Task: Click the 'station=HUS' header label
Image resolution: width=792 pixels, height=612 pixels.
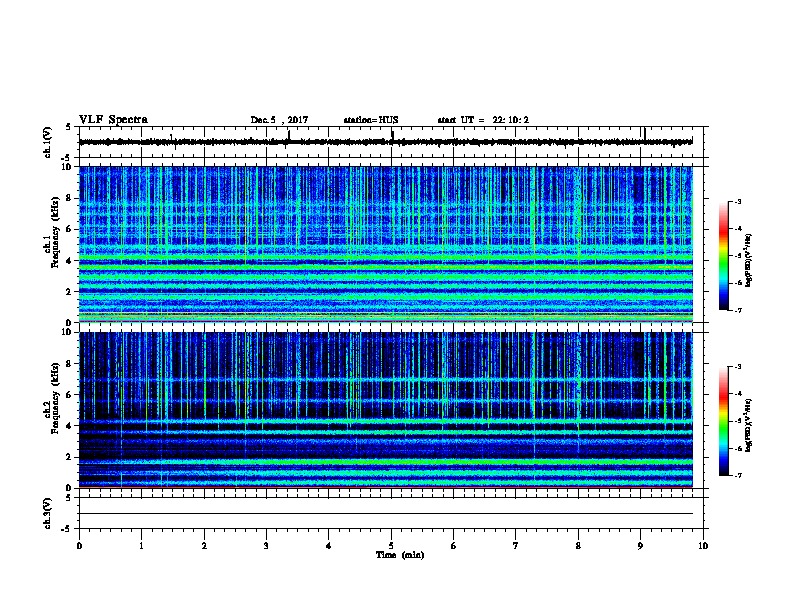Action: click(x=371, y=120)
